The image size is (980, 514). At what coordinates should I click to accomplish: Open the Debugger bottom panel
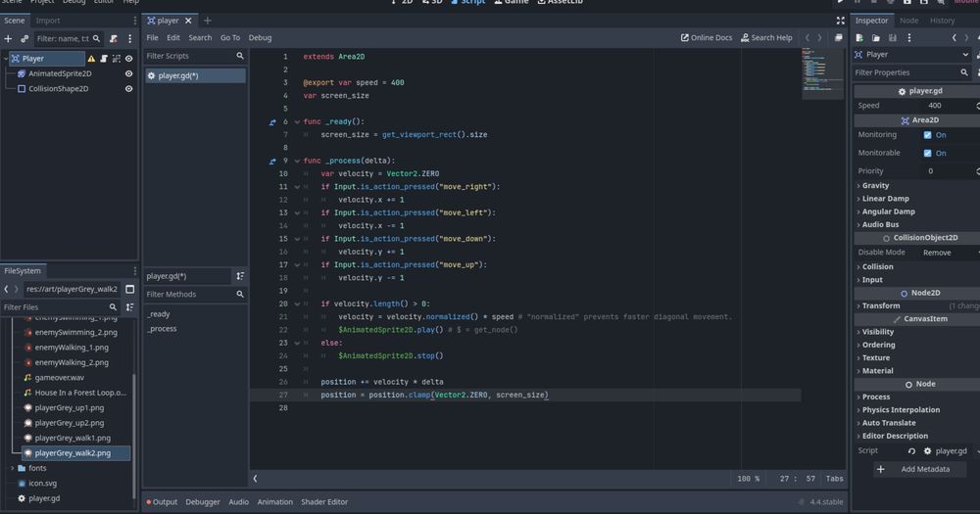(203, 502)
